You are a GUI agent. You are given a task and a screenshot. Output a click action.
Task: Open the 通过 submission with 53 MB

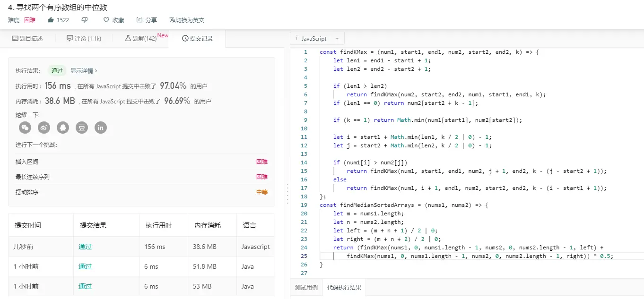coord(85,286)
